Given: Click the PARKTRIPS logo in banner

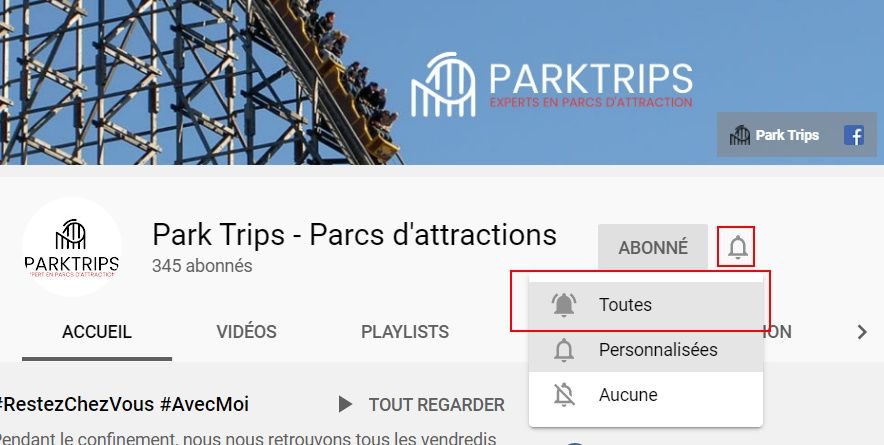Looking at the screenshot, I should pos(552,85).
